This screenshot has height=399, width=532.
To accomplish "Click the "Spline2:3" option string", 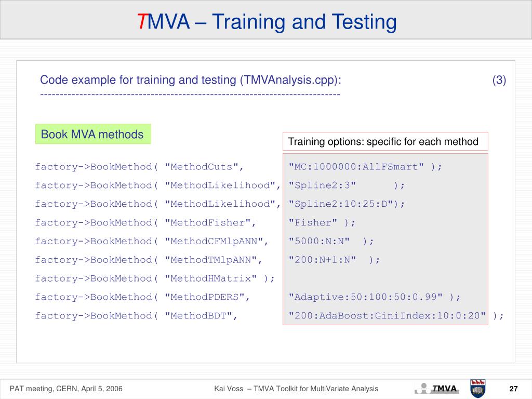I will pyautogui.click(x=322, y=185).
